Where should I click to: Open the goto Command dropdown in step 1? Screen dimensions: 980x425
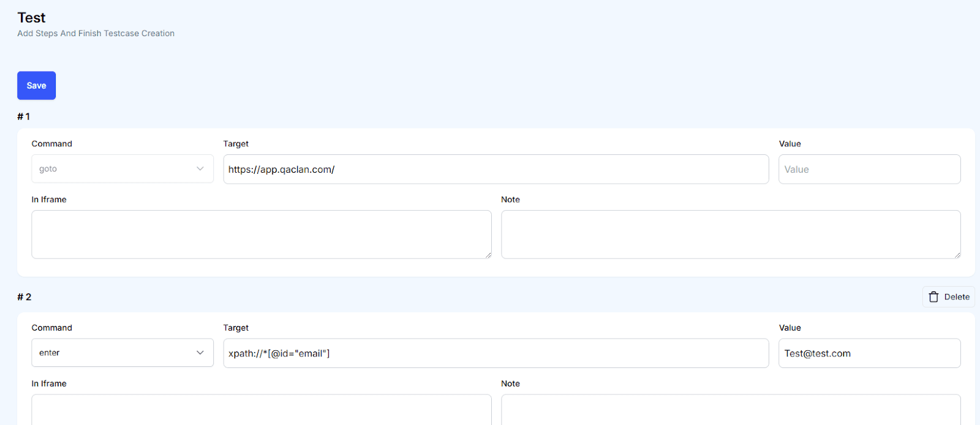pos(123,169)
